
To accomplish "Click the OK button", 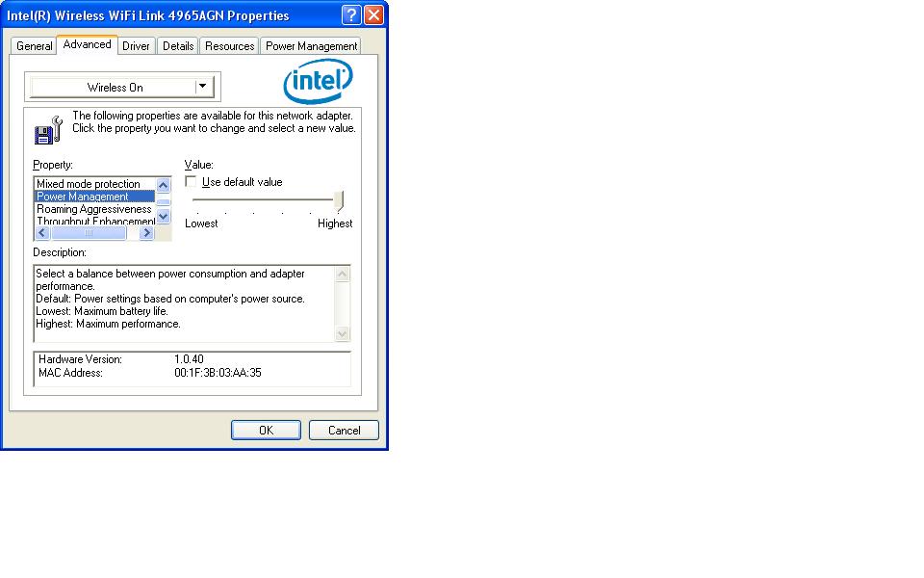I will click(266, 430).
